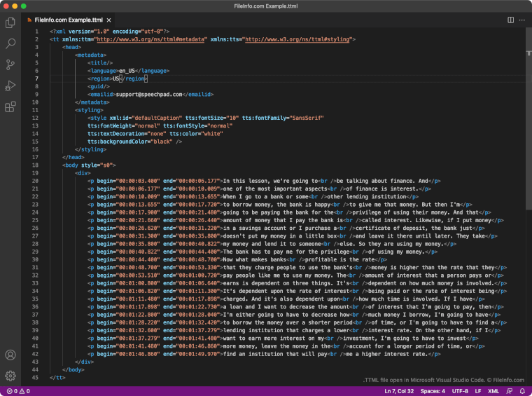Screen dimensions: 532x396
Task: Change the XML language mode
Action: click(x=492, y=390)
